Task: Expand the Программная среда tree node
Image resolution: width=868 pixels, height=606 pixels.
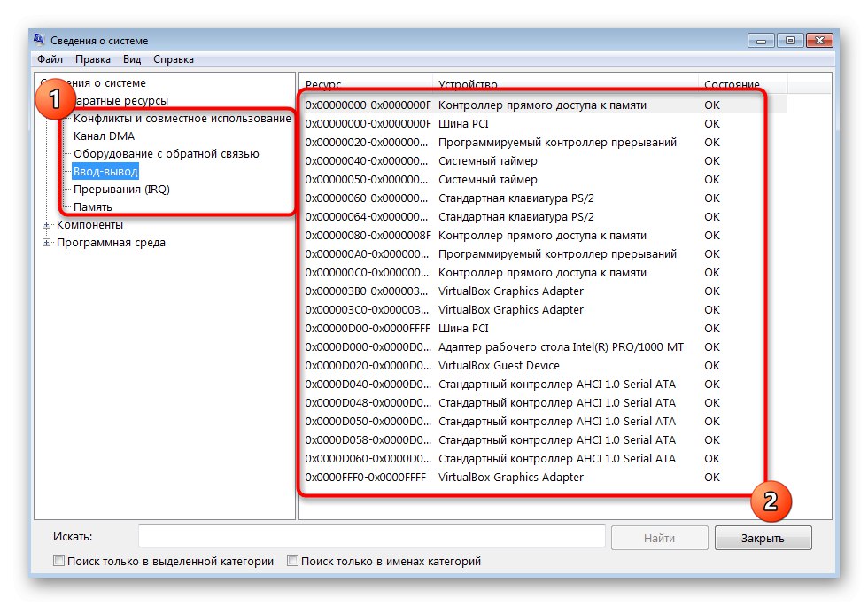Action: [46, 243]
